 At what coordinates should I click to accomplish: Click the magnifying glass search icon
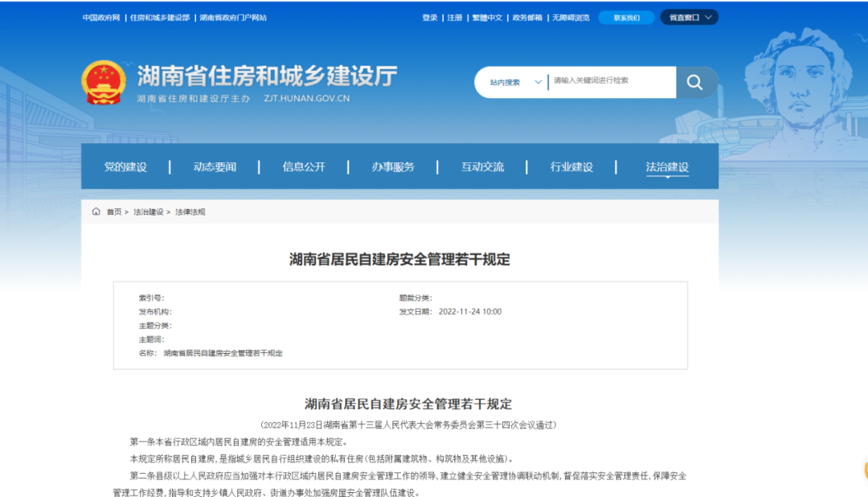point(695,82)
